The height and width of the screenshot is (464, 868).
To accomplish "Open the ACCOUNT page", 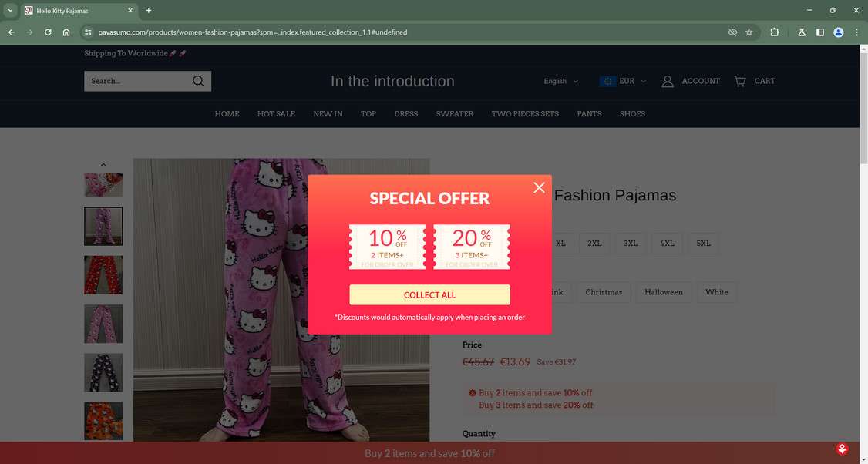I will coord(691,81).
